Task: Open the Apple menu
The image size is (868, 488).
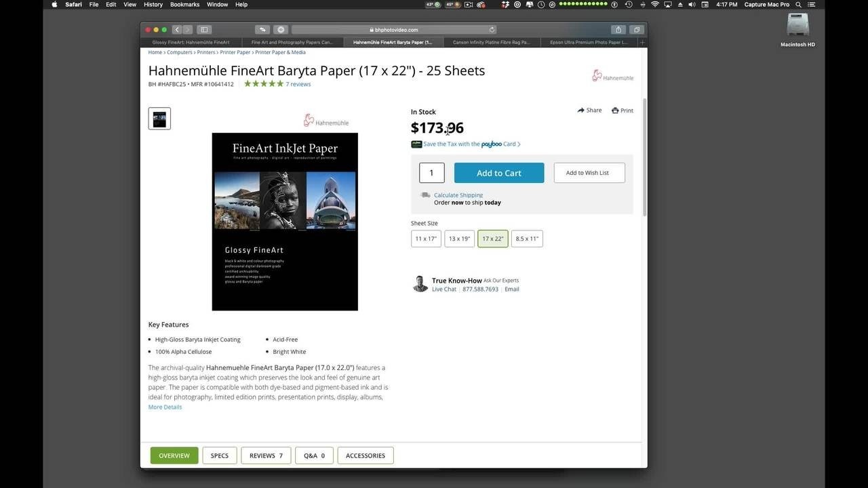Action: [54, 4]
